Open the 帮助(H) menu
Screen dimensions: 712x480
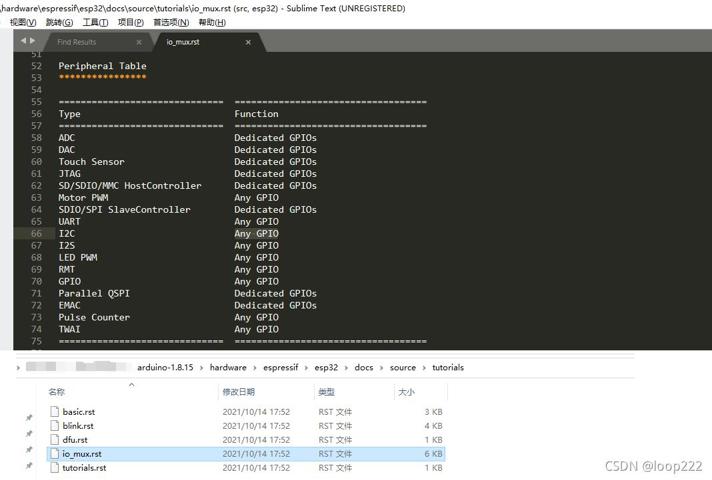coord(212,22)
